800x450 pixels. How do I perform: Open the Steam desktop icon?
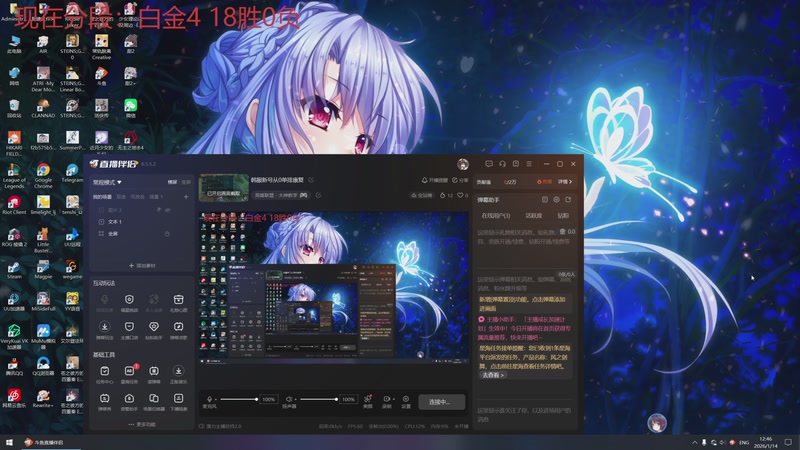(14, 270)
